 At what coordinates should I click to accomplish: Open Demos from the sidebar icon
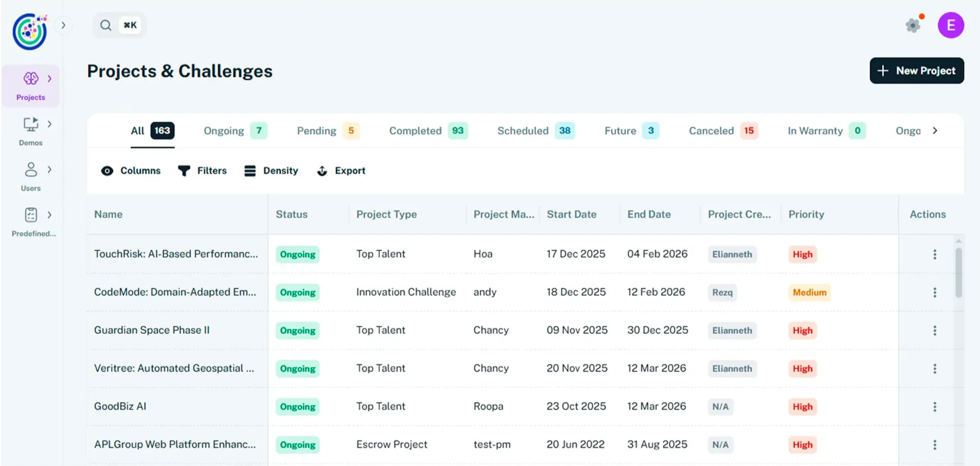click(x=31, y=124)
